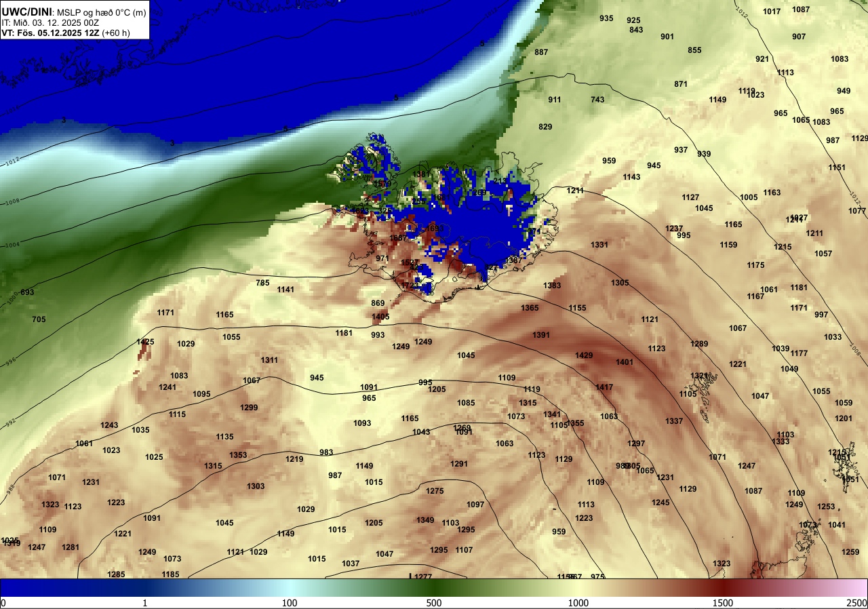Click the height value 869
Viewport: 868px width, 609px height.
pos(378,303)
